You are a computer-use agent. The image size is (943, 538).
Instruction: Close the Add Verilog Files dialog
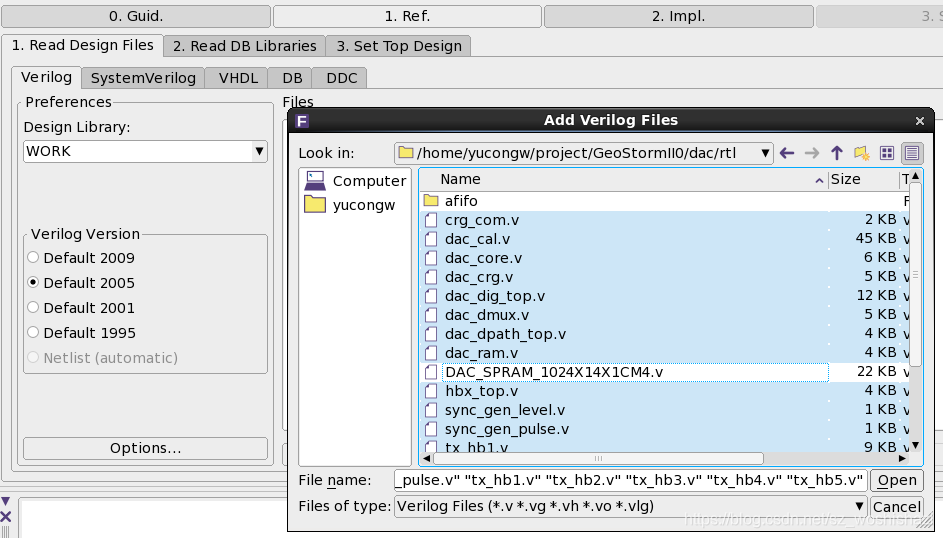pyautogui.click(x=920, y=121)
